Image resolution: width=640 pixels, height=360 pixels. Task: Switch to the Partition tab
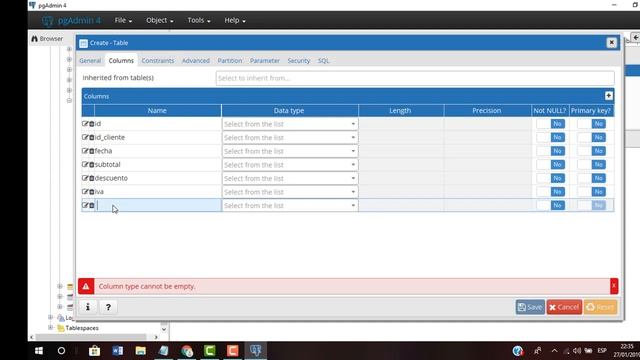coord(230,60)
